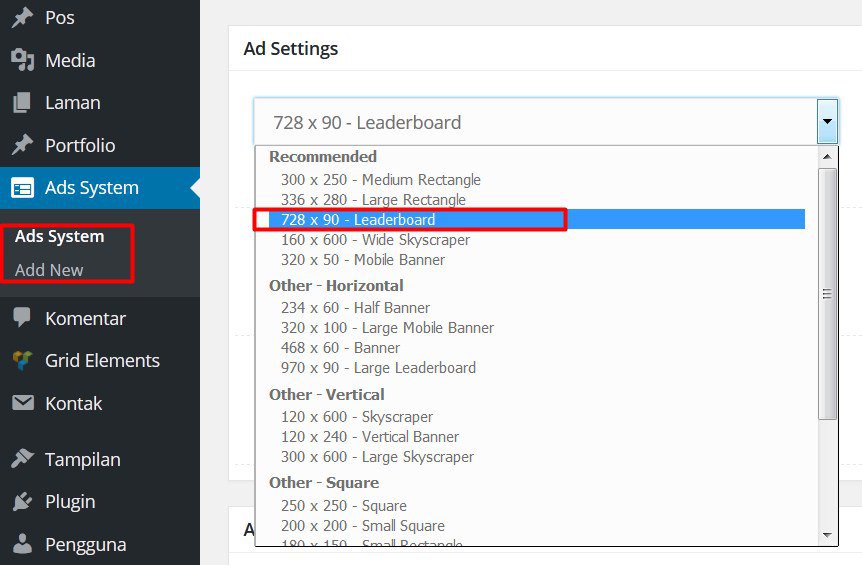This screenshot has height=565, width=862.
Task: Select 120 x 600 - Skyscraper option
Action: [357, 417]
